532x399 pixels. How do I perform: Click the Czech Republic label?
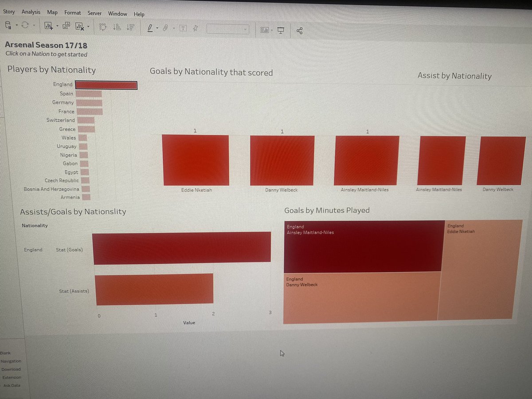(62, 180)
